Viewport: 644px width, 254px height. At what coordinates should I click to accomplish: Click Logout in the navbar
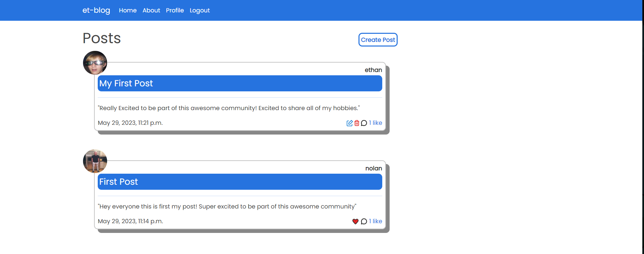click(200, 10)
